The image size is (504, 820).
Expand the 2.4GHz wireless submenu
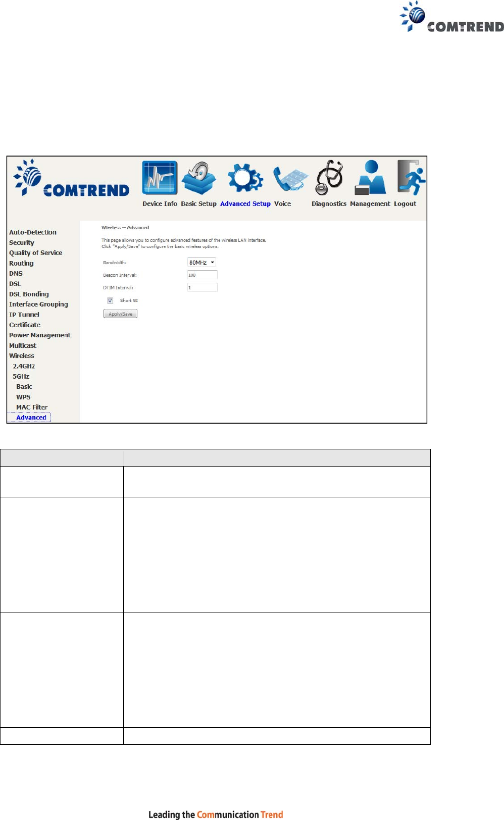click(24, 367)
